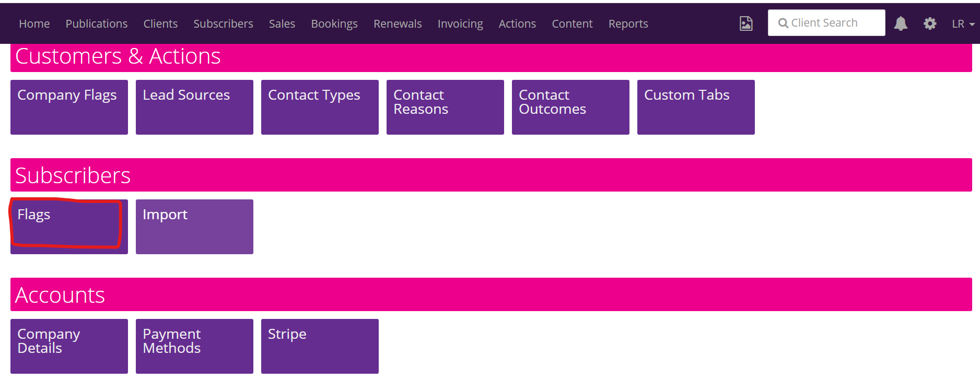This screenshot has height=392, width=980.
Task: Click the Custom Tabs tile
Action: coord(696,107)
